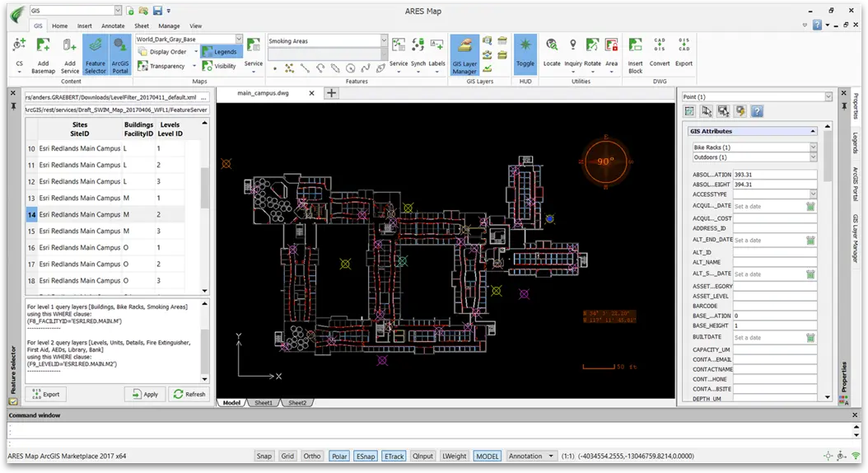Open the View ribbon tab
Screen dimensions: 868x473
click(196, 26)
